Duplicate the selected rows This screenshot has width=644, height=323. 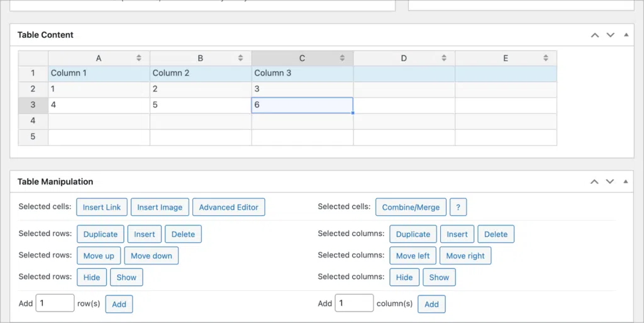click(101, 234)
